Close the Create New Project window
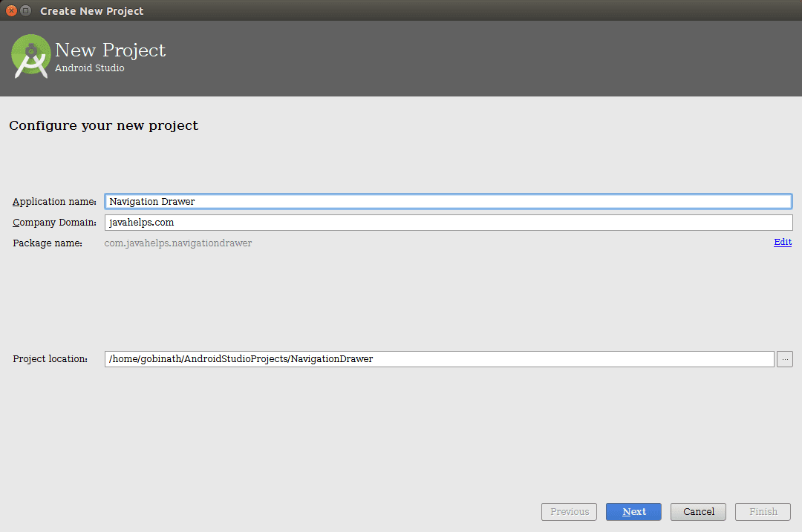This screenshot has height=532, width=802. [11, 10]
